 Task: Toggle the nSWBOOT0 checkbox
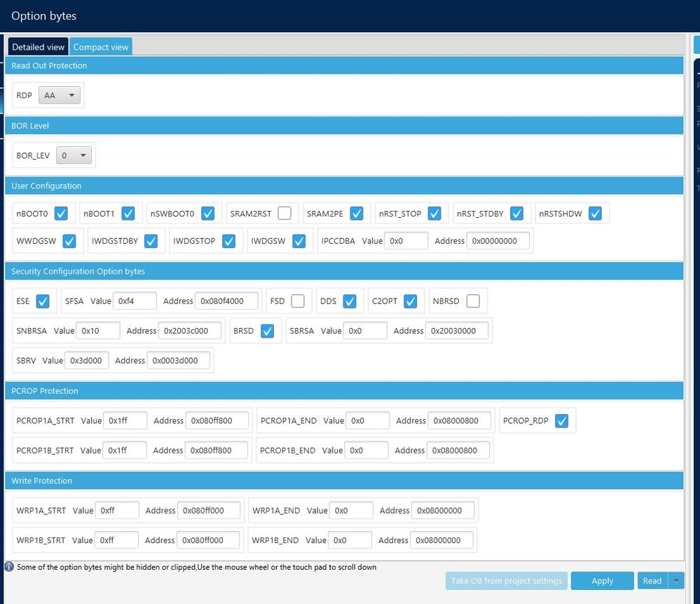(x=207, y=214)
